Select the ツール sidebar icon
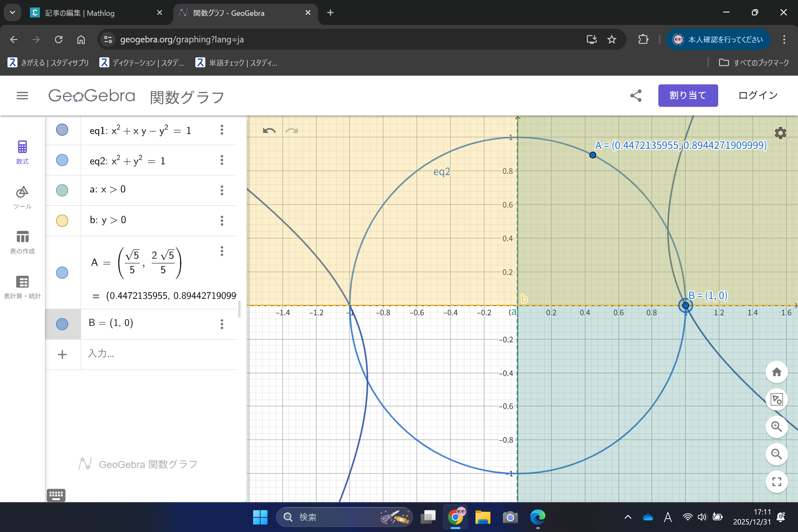The height and width of the screenshot is (532, 798). pos(22,197)
